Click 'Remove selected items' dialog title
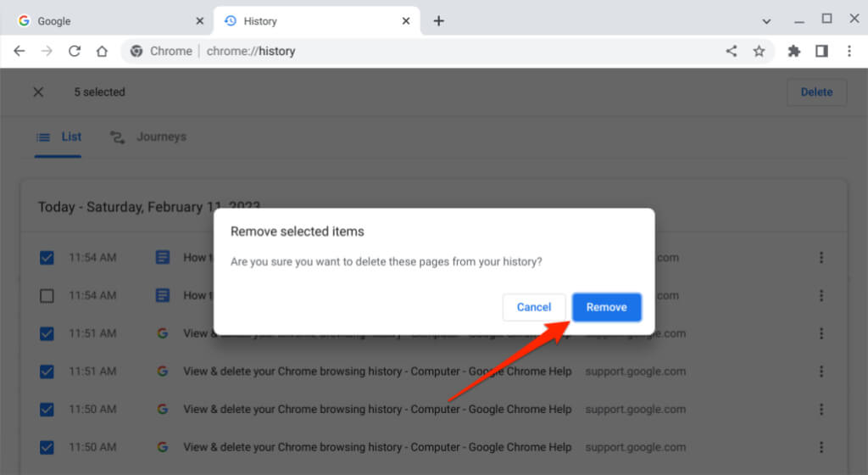This screenshot has height=475, width=868. click(298, 232)
